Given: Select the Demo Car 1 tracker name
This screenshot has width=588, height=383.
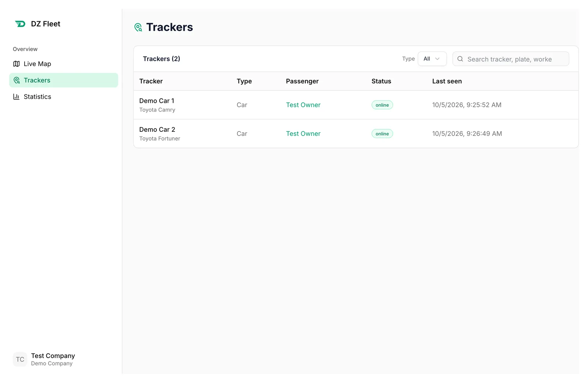Looking at the screenshot, I should (x=157, y=101).
